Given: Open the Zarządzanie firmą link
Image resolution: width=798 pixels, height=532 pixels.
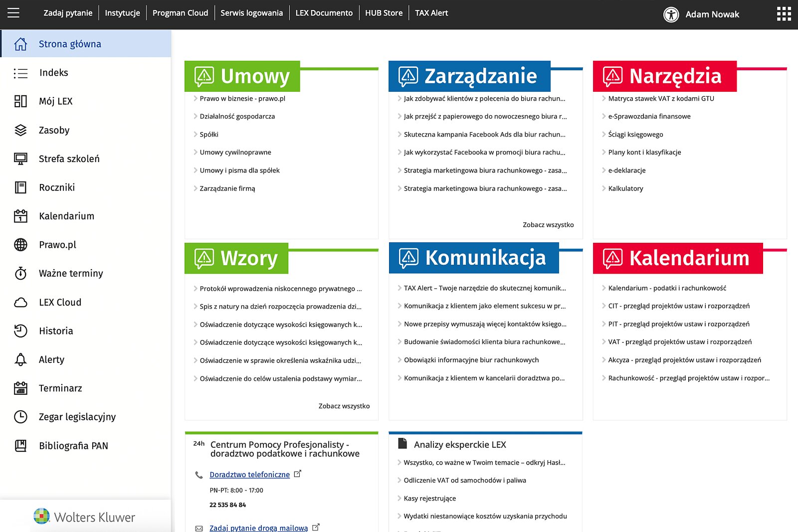Looking at the screenshot, I should (x=227, y=188).
